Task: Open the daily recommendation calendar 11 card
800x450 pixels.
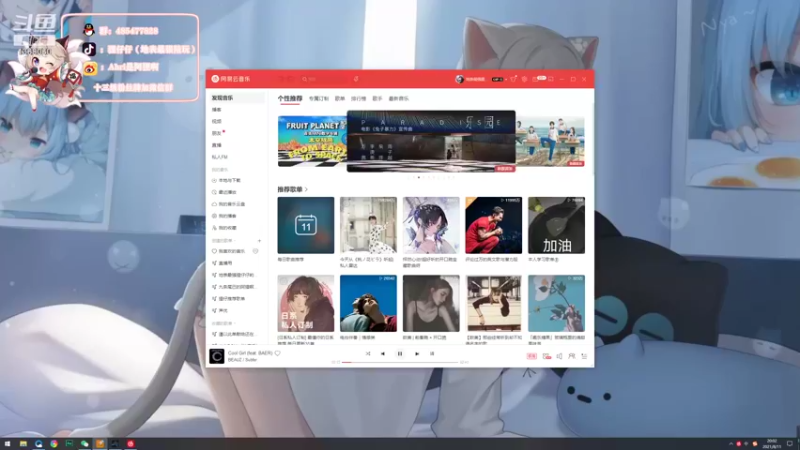Action: tap(306, 225)
